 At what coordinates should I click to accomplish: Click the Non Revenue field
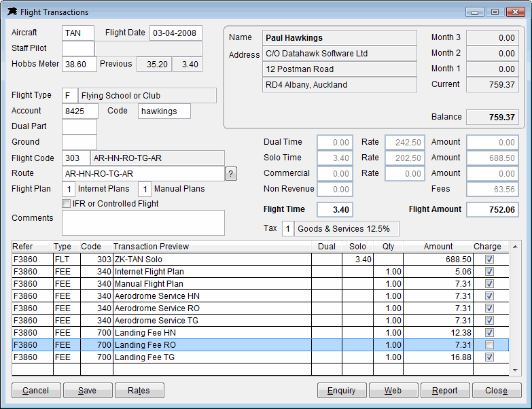click(335, 190)
